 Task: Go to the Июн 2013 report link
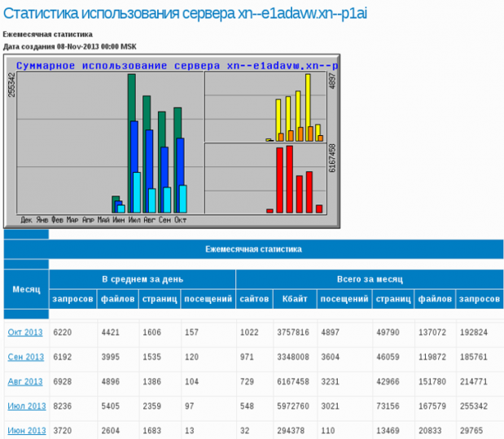coord(26,430)
